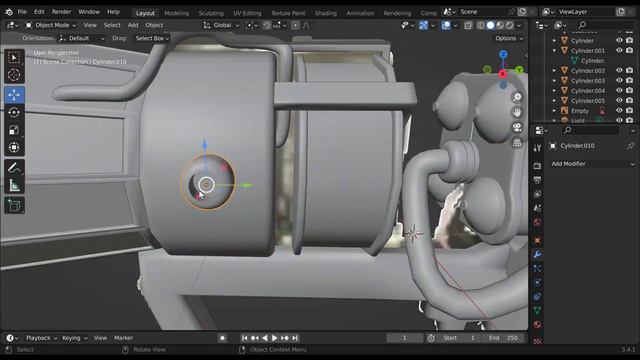
Task: Open the shading options dropdown arrow
Action: point(519,25)
